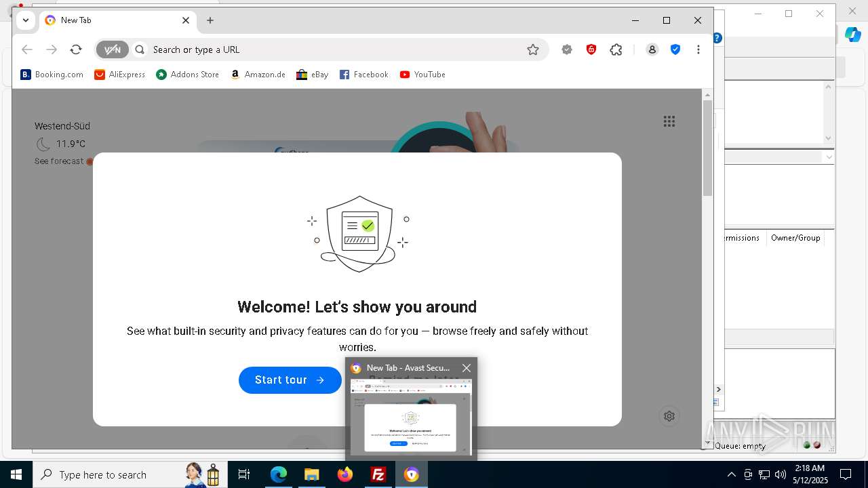Click 'Queue: empty' in FileZilla status bar
868x488 pixels.
click(740, 446)
